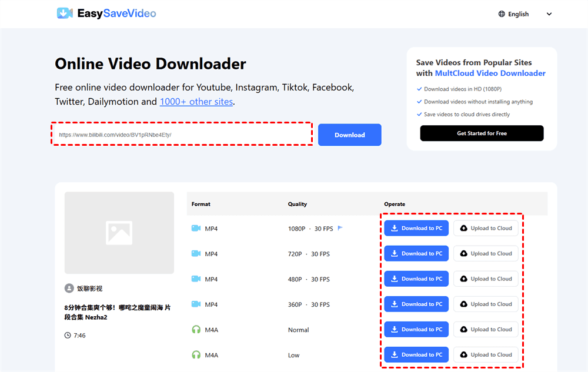Click Get Started for Free button
This screenshot has height=372, width=588.
click(482, 133)
